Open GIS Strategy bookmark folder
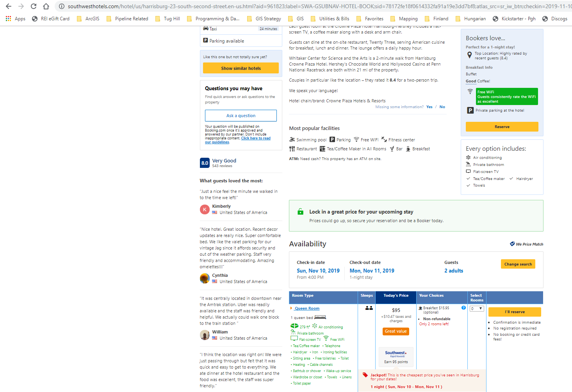This screenshot has width=572, height=392. [x=264, y=19]
